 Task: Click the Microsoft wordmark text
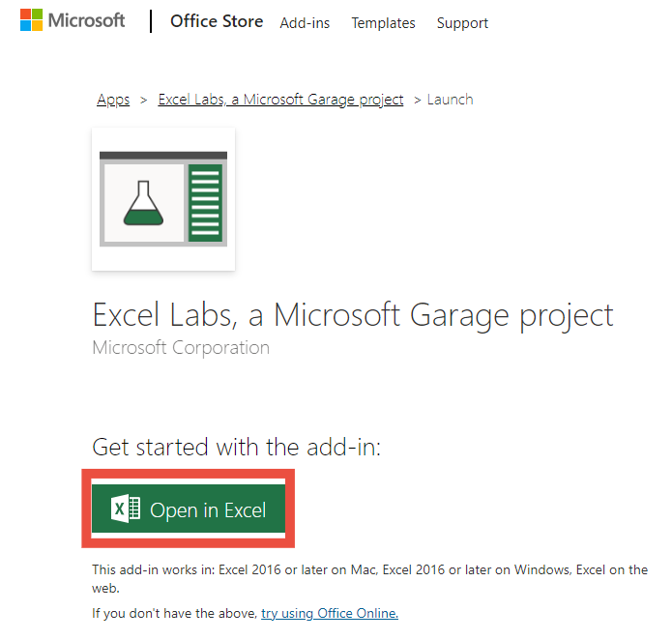click(x=86, y=21)
